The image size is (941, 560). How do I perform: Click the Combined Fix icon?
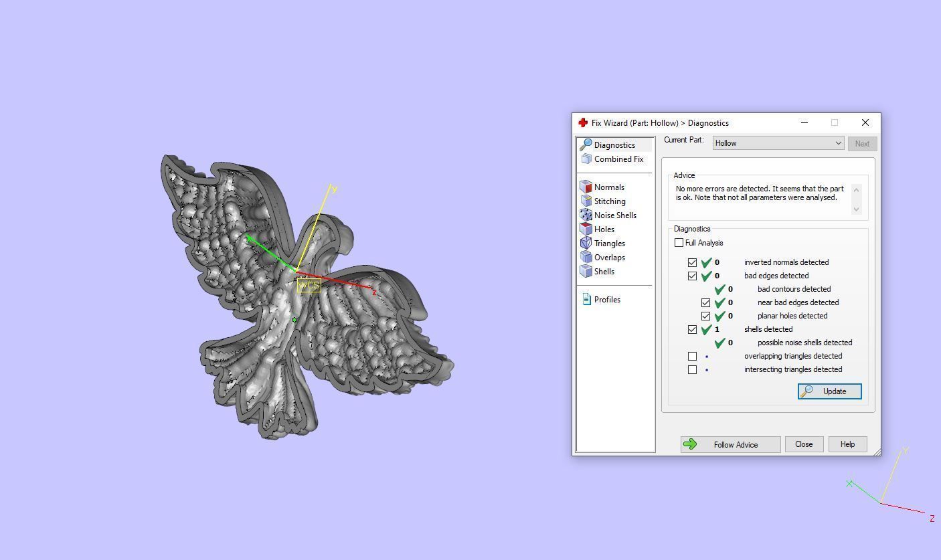click(x=586, y=159)
